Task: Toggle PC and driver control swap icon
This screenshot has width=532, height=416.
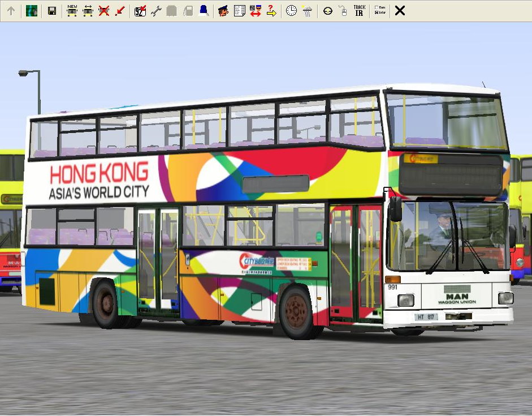Action: tap(256, 11)
